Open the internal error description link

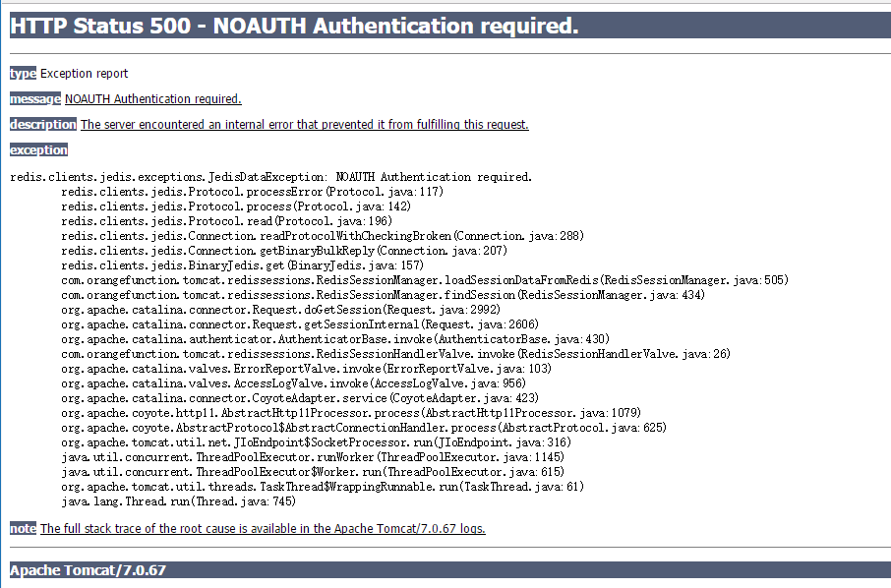[x=304, y=124]
